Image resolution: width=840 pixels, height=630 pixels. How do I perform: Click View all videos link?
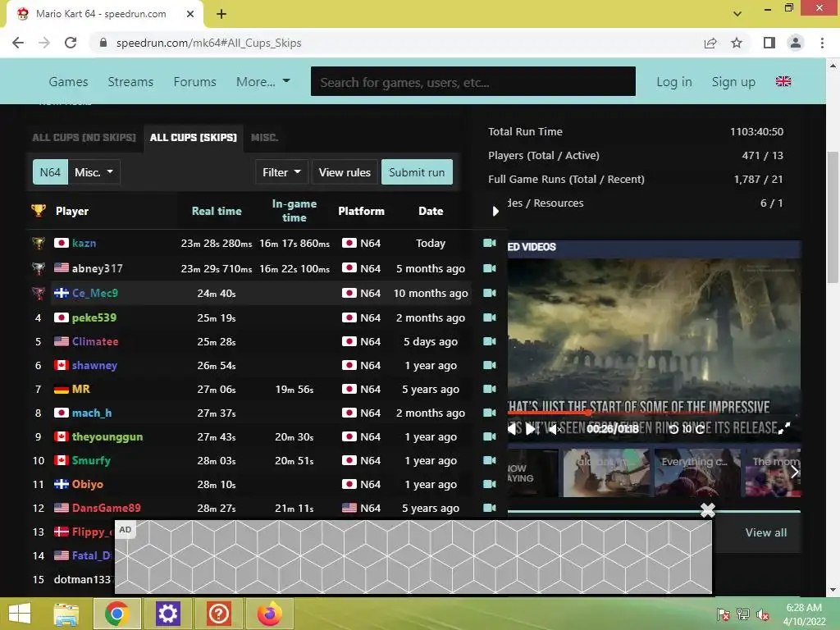pyautogui.click(x=766, y=532)
